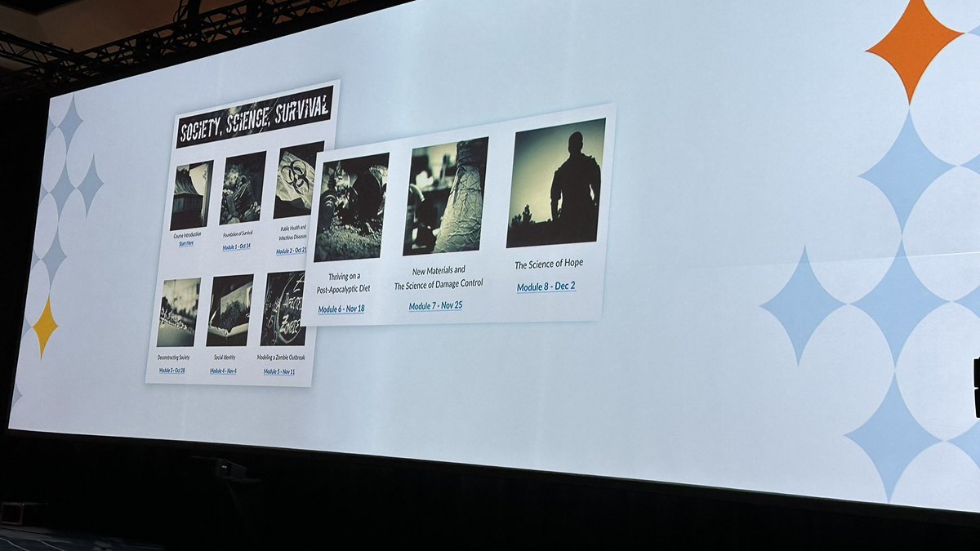The height and width of the screenshot is (551, 980).
Task: Open the Module 1 - Oct 14 link
Action: tap(237, 246)
